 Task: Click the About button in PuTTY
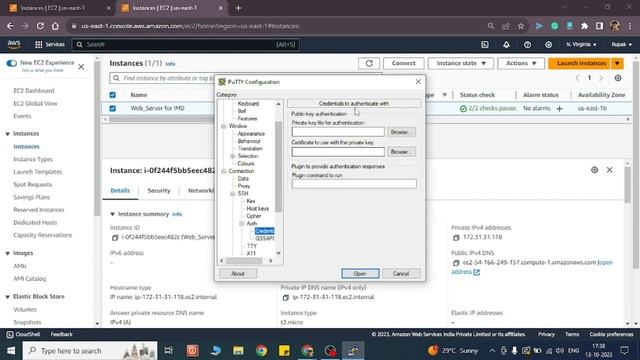(238, 273)
